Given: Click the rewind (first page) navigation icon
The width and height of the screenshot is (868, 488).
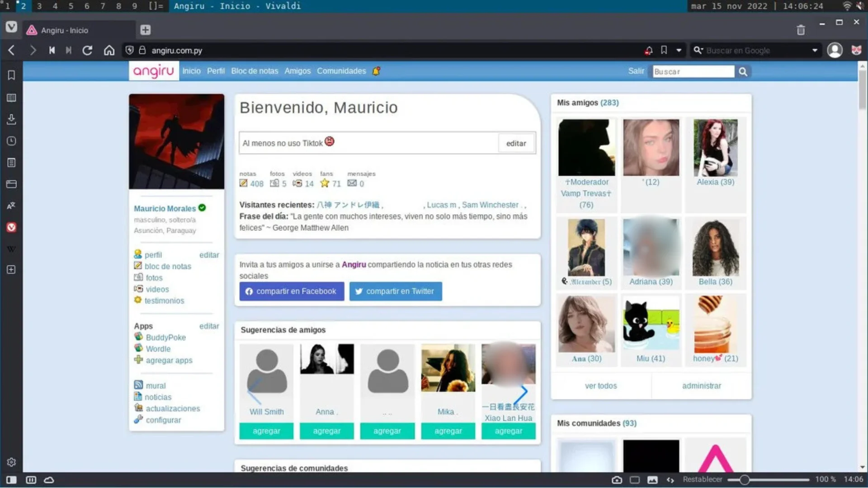Looking at the screenshot, I should click(x=52, y=50).
